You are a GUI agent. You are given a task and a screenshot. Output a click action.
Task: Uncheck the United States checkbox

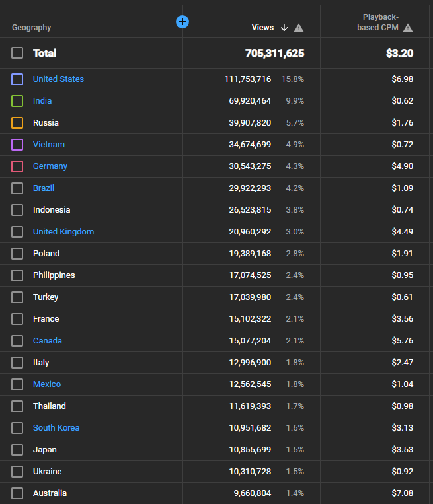(x=17, y=79)
